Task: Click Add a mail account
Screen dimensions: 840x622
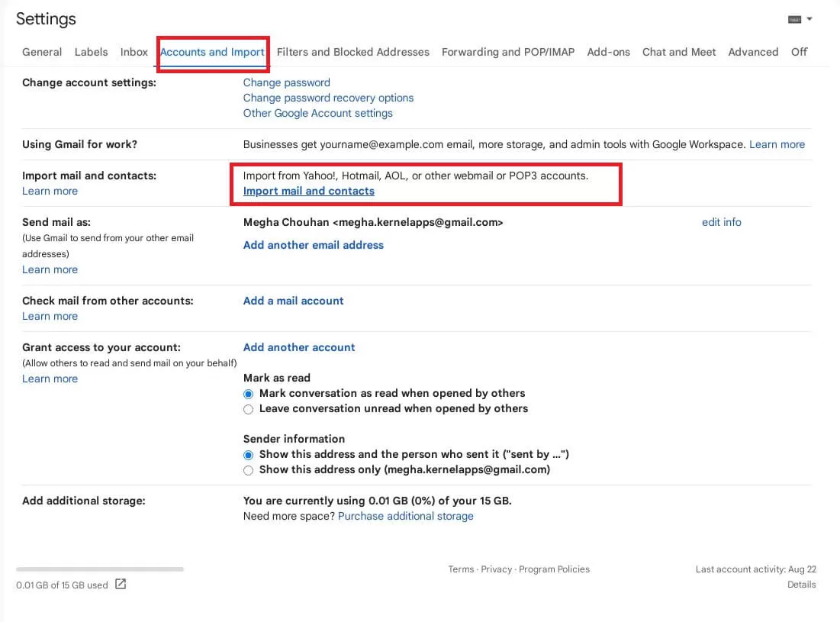Action: pyautogui.click(x=293, y=301)
